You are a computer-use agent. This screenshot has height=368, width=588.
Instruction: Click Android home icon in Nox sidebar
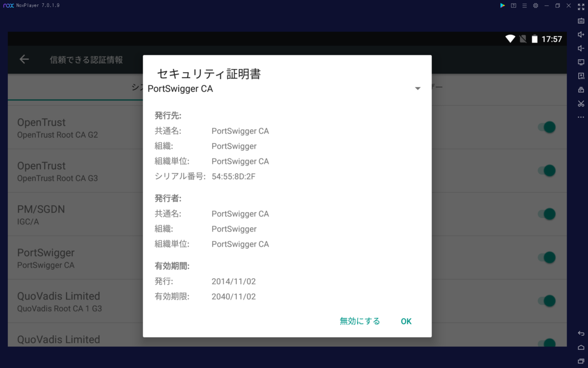click(581, 347)
